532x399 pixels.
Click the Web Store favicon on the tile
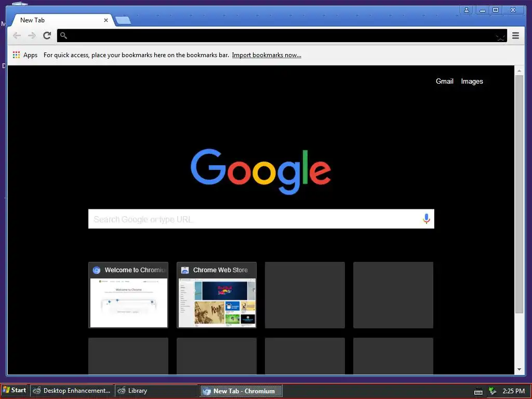pos(185,270)
